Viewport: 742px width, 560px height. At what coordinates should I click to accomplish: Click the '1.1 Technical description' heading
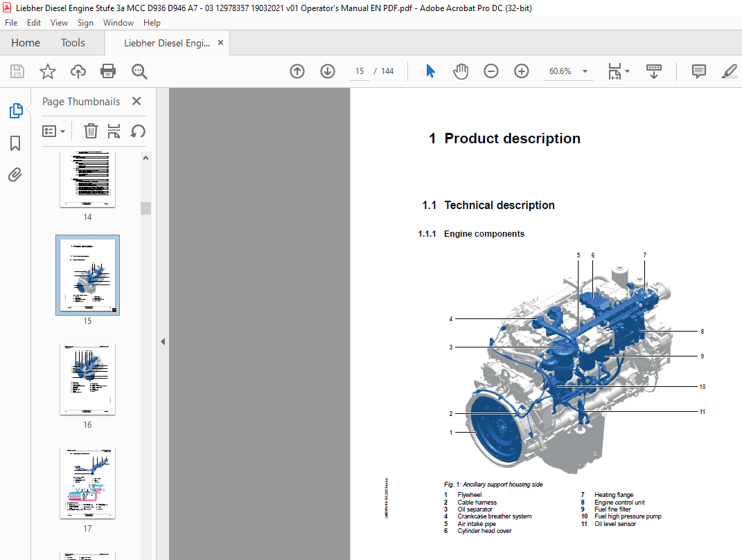pos(488,206)
